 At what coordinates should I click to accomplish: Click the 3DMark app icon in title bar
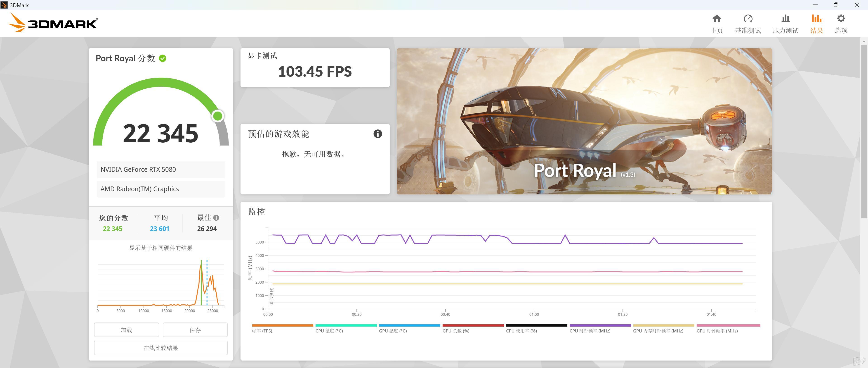[4, 5]
